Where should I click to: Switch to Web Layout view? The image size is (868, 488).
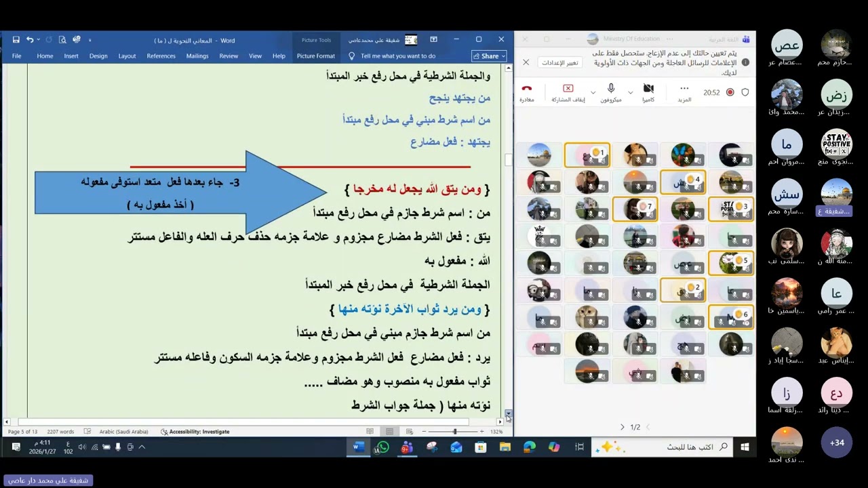(x=409, y=432)
